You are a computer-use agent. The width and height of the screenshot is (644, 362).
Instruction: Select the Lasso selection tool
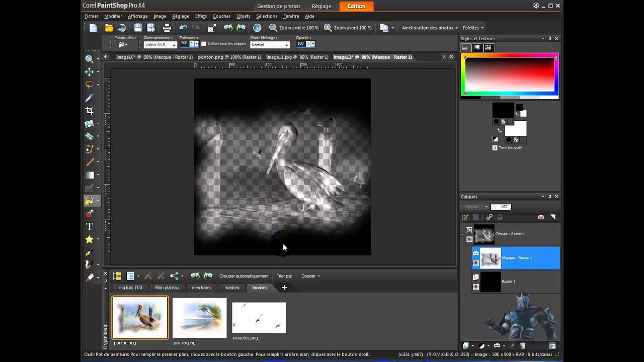click(89, 84)
